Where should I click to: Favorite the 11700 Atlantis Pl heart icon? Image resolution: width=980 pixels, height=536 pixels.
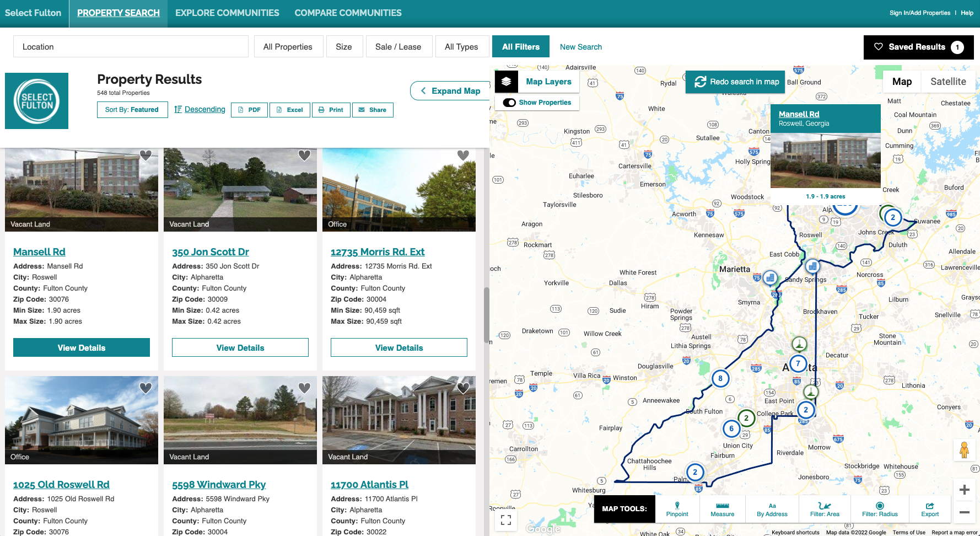pos(463,388)
